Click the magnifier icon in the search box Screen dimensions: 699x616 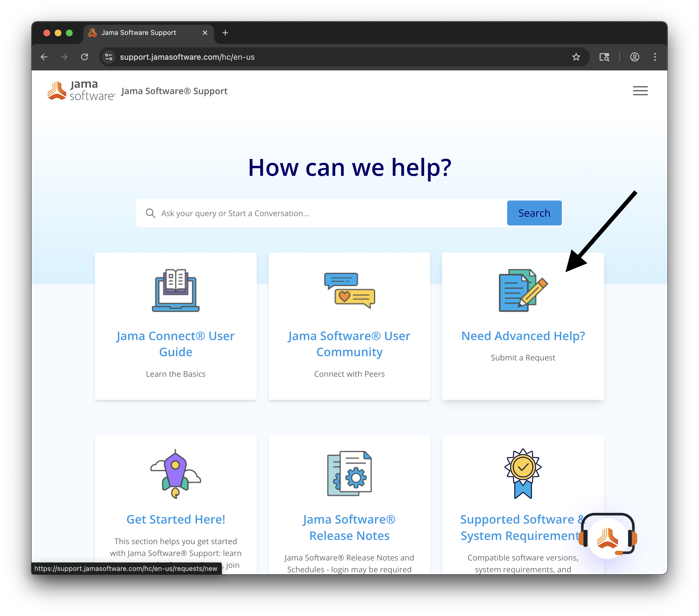point(150,213)
